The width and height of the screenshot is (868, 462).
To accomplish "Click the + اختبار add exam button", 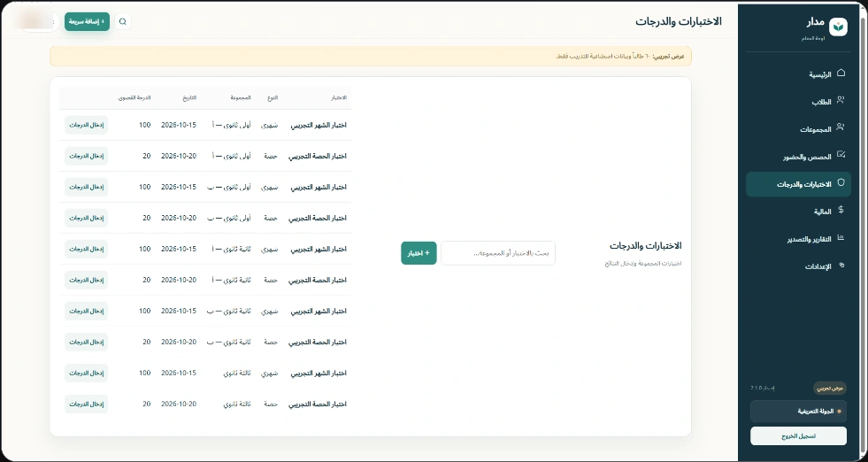I will click(x=419, y=253).
